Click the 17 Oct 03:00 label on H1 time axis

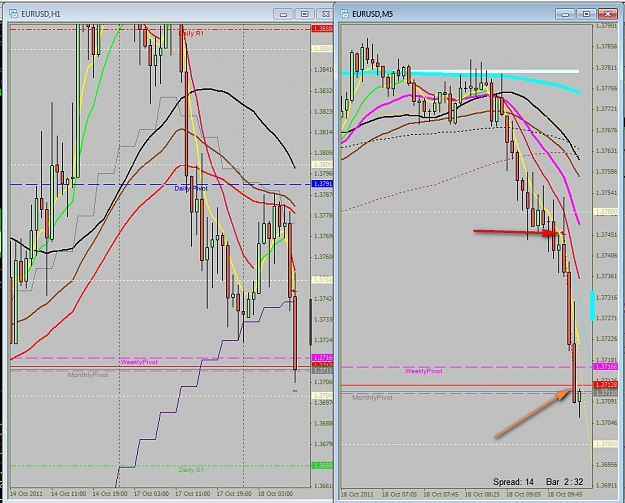point(151,493)
